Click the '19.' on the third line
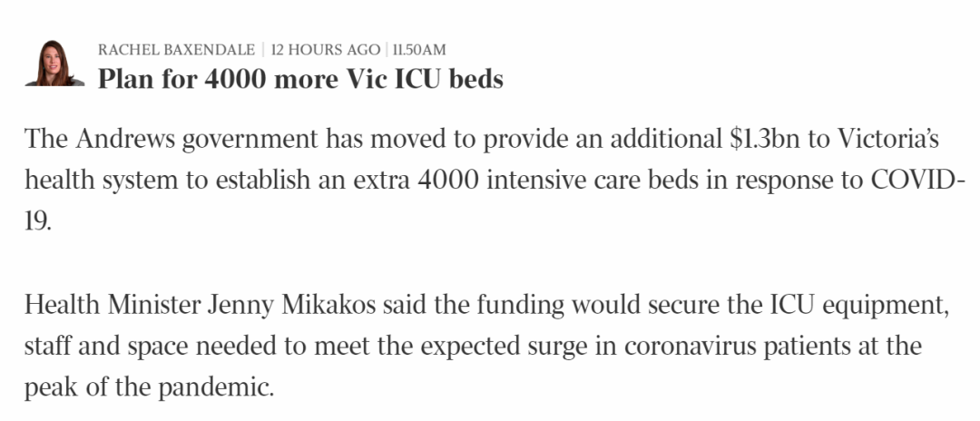 point(37,221)
